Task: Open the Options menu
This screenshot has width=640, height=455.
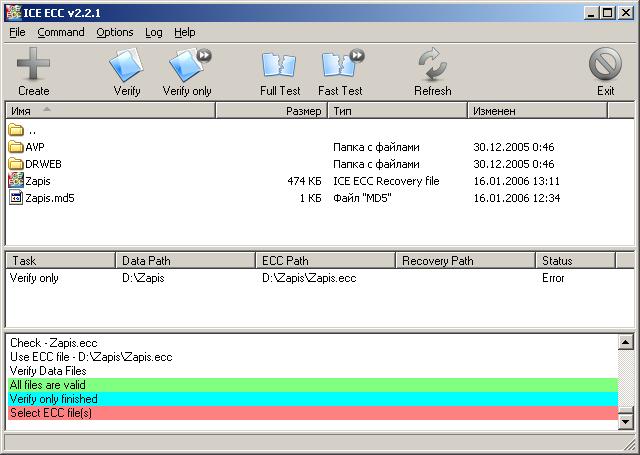Action: pos(115,32)
